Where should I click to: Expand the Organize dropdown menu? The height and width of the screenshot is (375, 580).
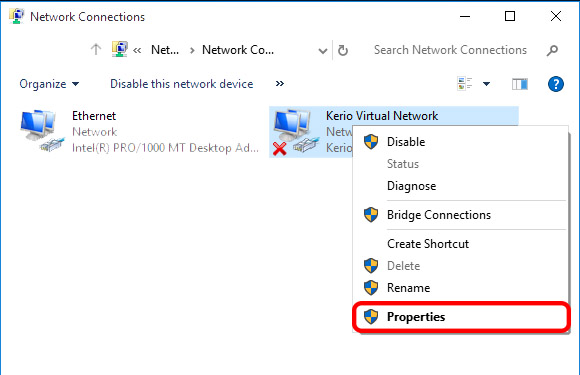click(x=49, y=84)
